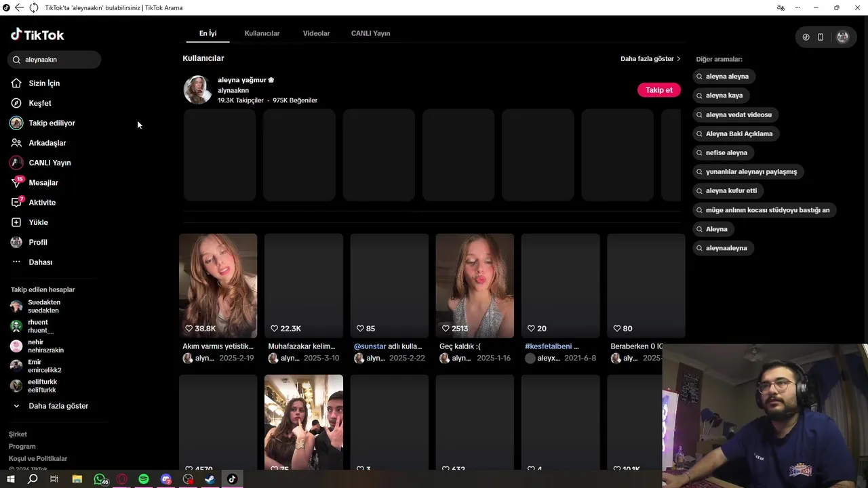Open video with 38.8K likes

[218, 285]
